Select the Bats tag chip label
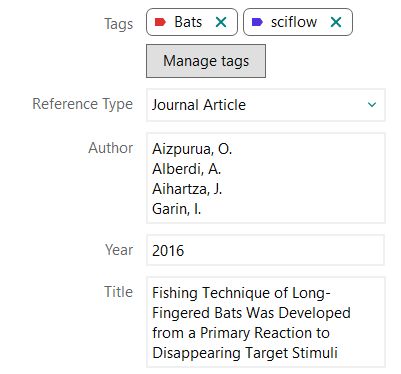This screenshot has width=401, height=374. tap(188, 22)
